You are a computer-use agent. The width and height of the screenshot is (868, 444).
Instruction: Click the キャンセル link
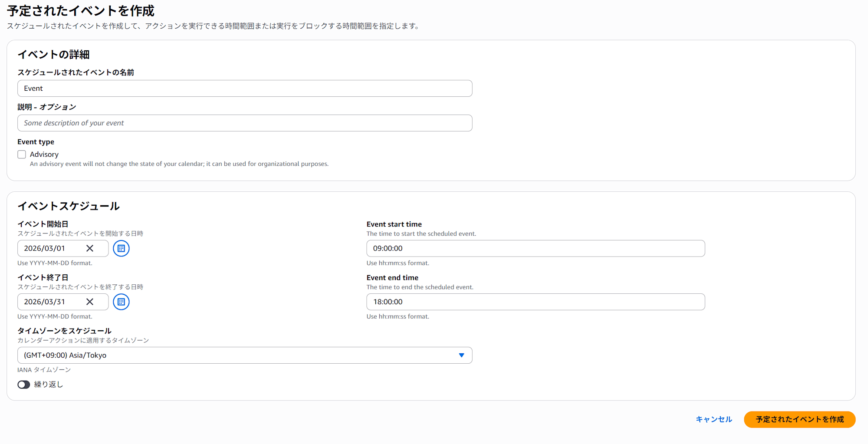tap(713, 419)
